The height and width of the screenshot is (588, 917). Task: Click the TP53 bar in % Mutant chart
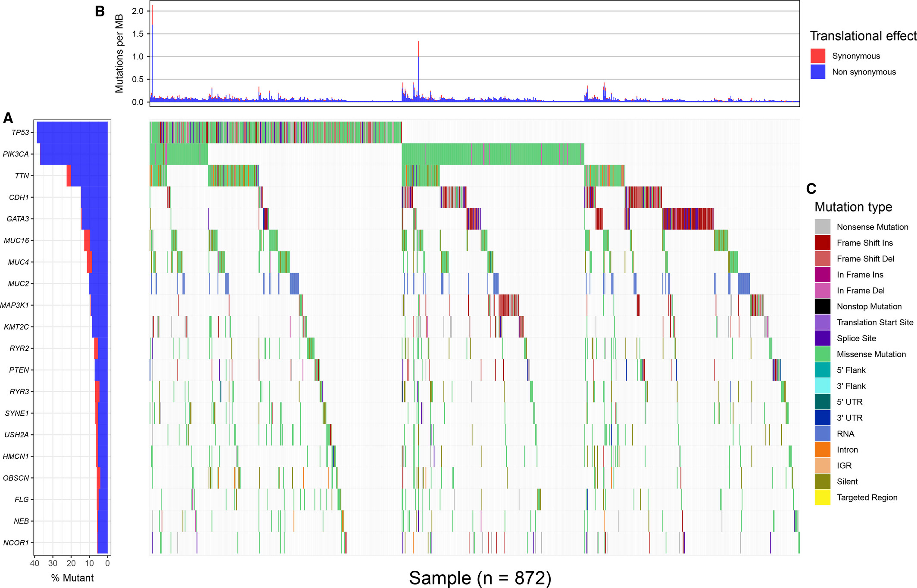coord(72,132)
